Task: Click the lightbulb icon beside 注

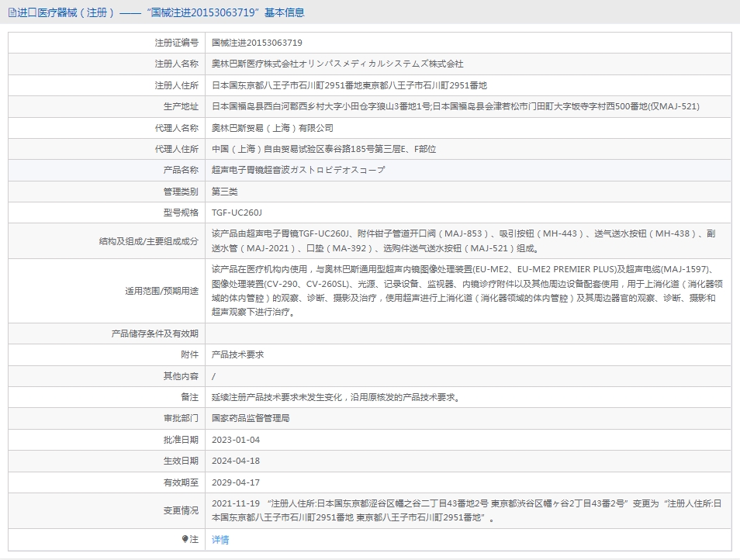Action: pyautogui.click(x=185, y=539)
